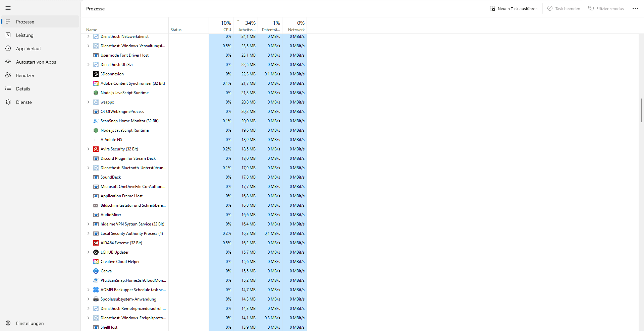Click the Creative Cloud Helper icon
Viewport: 644px width, 331px height.
tap(96, 262)
